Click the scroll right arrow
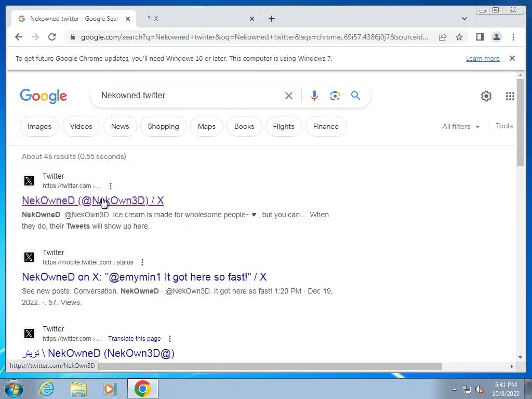Viewport: 532px width, 399px height. tap(512, 366)
